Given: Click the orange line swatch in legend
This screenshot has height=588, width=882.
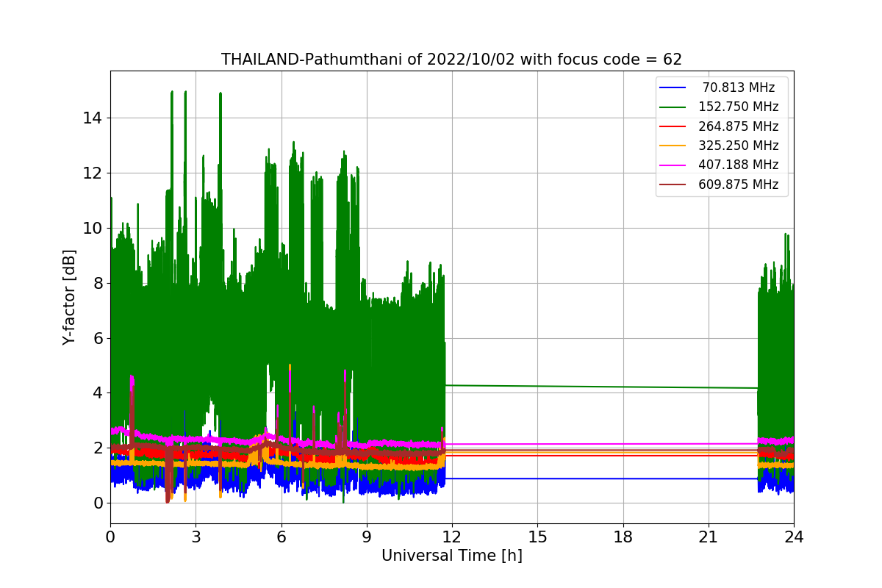Looking at the screenshot, I should tap(673, 146).
